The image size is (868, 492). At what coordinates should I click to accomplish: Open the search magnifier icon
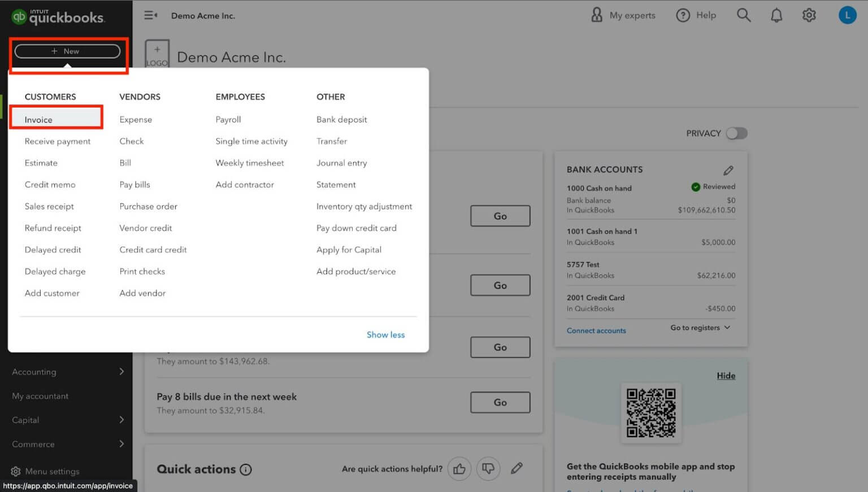tap(743, 15)
